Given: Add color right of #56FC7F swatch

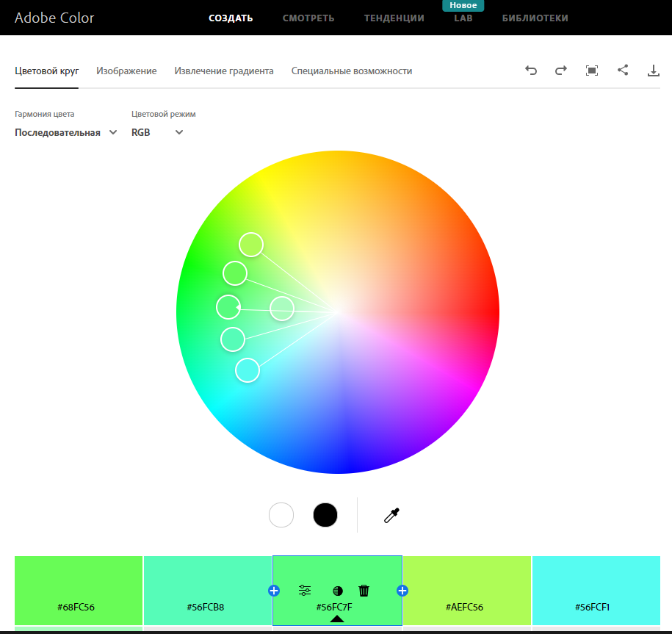Looking at the screenshot, I should pyautogui.click(x=402, y=591).
